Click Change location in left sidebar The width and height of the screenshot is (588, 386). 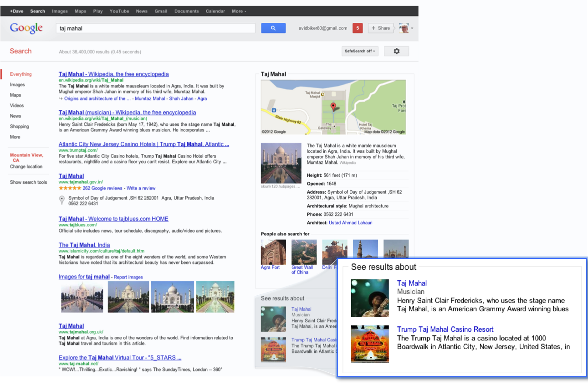coord(26,166)
